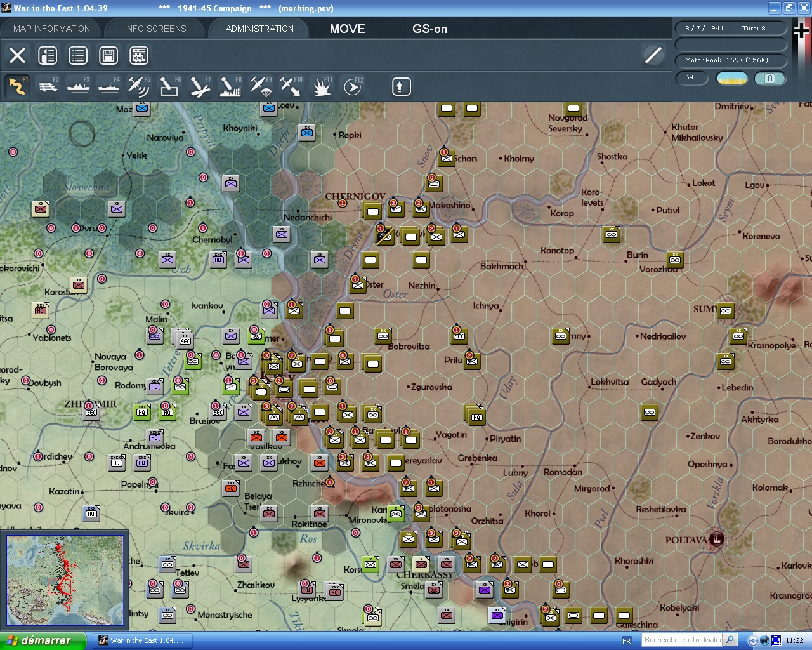Select Air transport paradrop mode (F9)
This screenshot has width=812, height=650.
pyautogui.click(x=261, y=86)
